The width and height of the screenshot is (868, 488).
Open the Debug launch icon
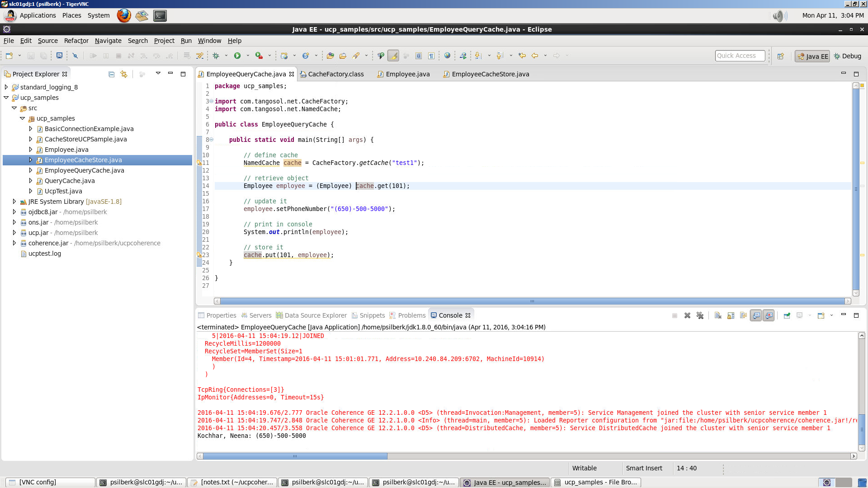[x=216, y=56]
